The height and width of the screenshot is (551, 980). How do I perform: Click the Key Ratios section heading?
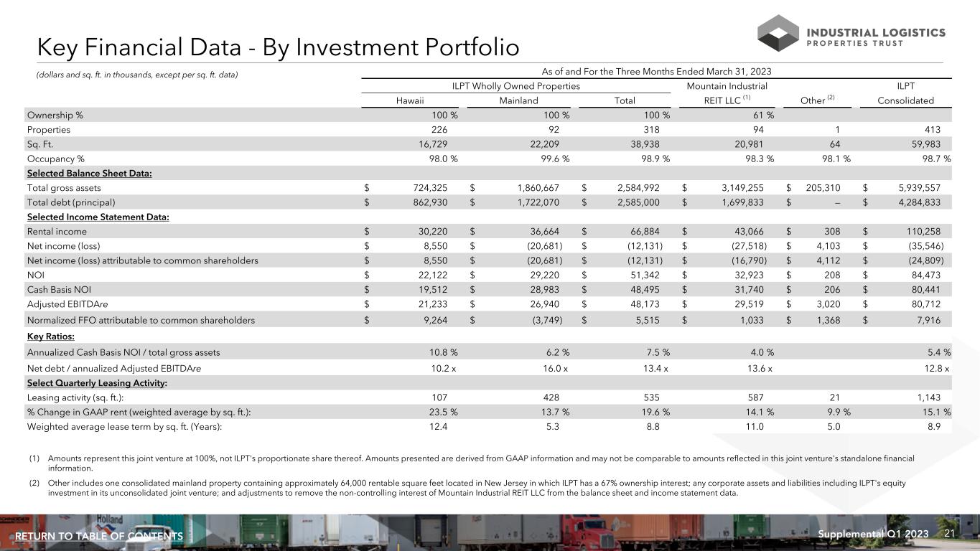pyautogui.click(x=50, y=336)
